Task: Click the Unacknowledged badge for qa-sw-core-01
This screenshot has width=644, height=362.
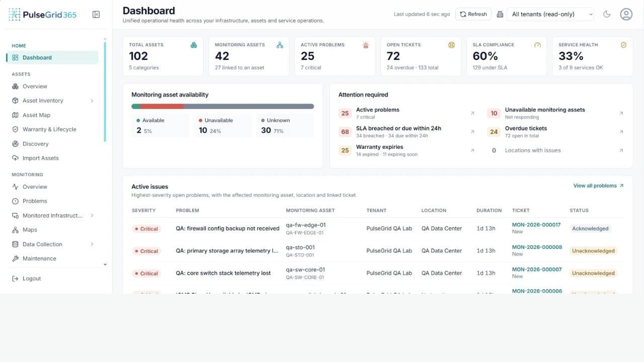Action: click(593, 273)
